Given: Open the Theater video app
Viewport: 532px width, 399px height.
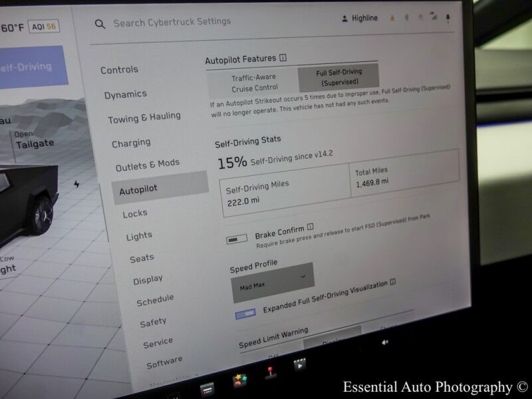Looking at the screenshot, I should point(300,364).
